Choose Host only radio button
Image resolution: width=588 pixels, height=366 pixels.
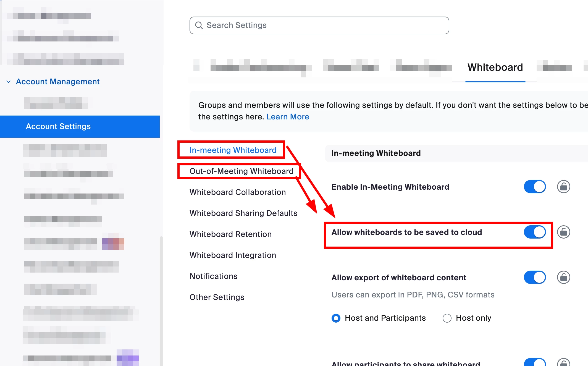tap(447, 318)
